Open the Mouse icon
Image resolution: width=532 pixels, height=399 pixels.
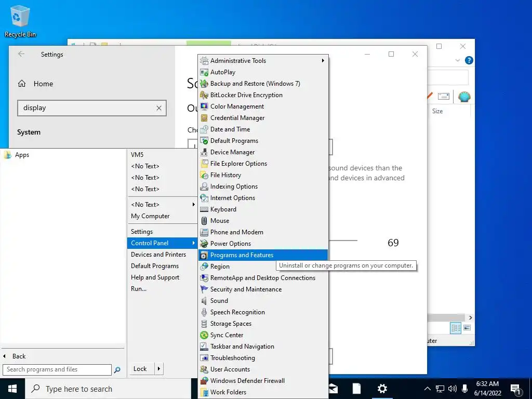click(x=204, y=221)
